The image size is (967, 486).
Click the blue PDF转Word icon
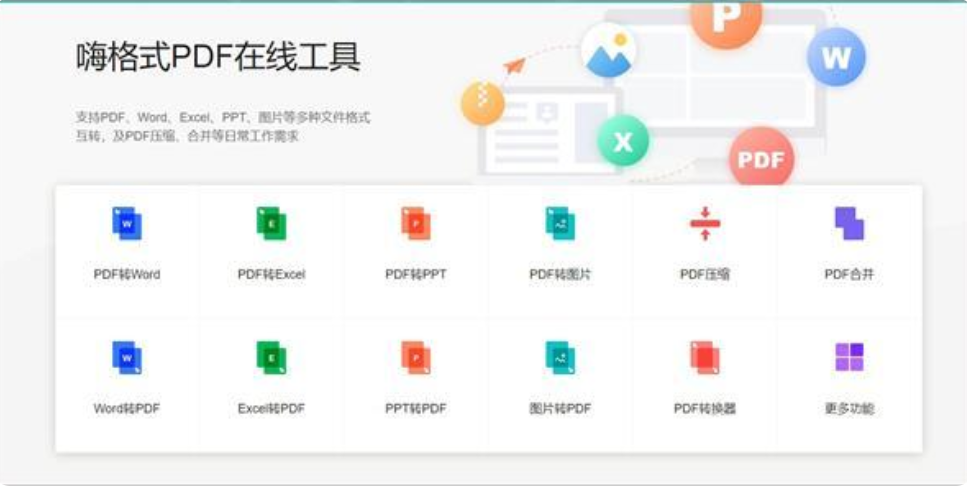point(127,224)
